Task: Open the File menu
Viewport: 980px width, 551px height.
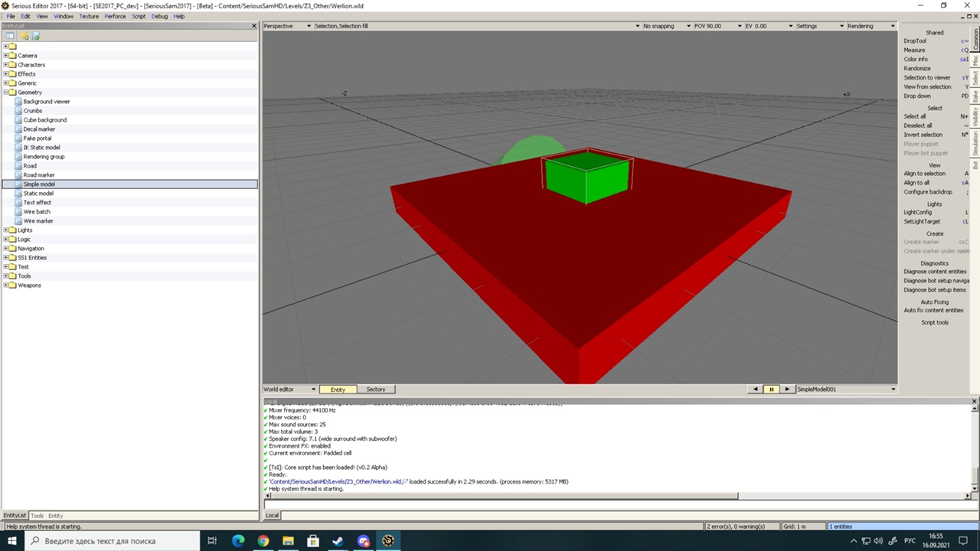Action: (x=11, y=16)
